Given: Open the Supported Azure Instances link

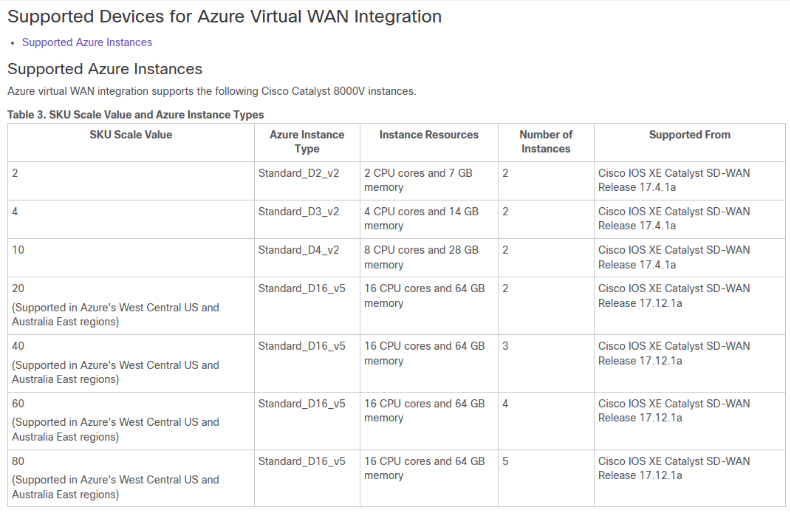Looking at the screenshot, I should tap(87, 42).
